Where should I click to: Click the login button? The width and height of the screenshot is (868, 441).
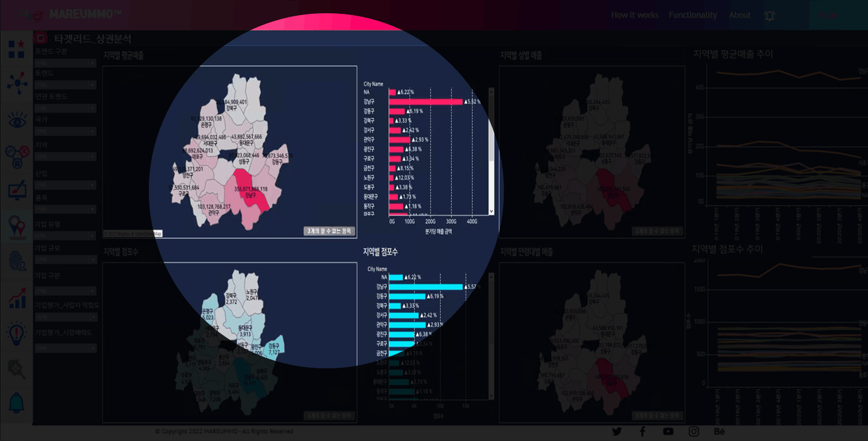(828, 16)
